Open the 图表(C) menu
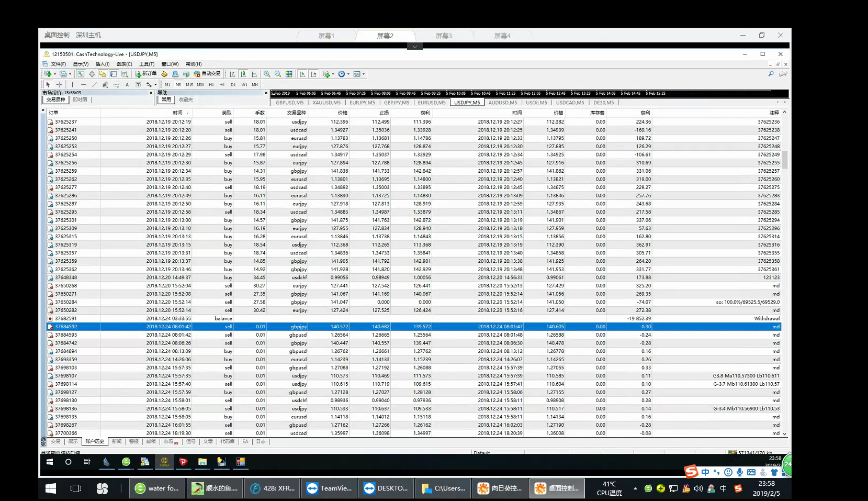The height and width of the screenshot is (501, 868). tap(125, 64)
